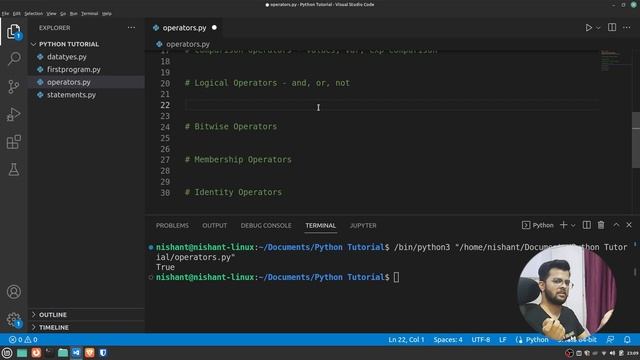640x360 pixels.
Task: Open the Testing flask view
Action: pos(13,169)
